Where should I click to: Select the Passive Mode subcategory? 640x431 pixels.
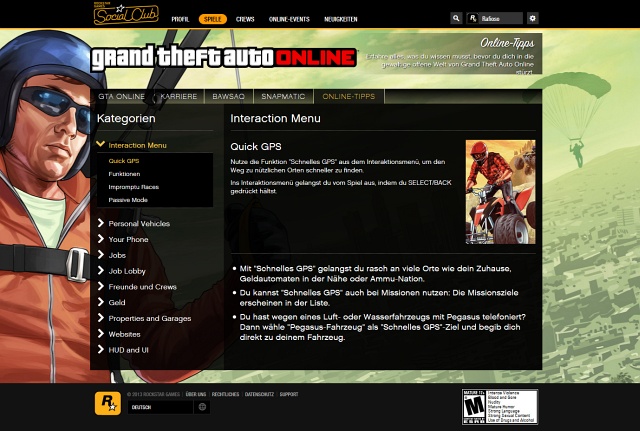[x=128, y=200]
